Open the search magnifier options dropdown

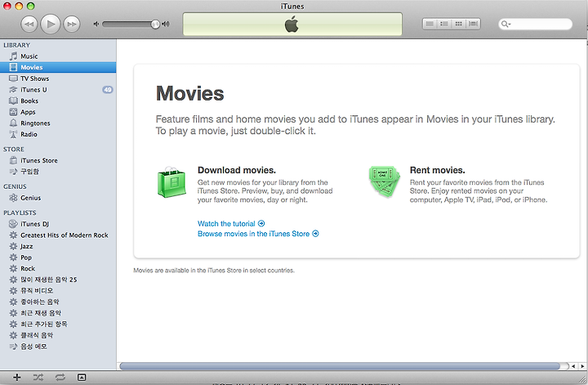[506, 24]
